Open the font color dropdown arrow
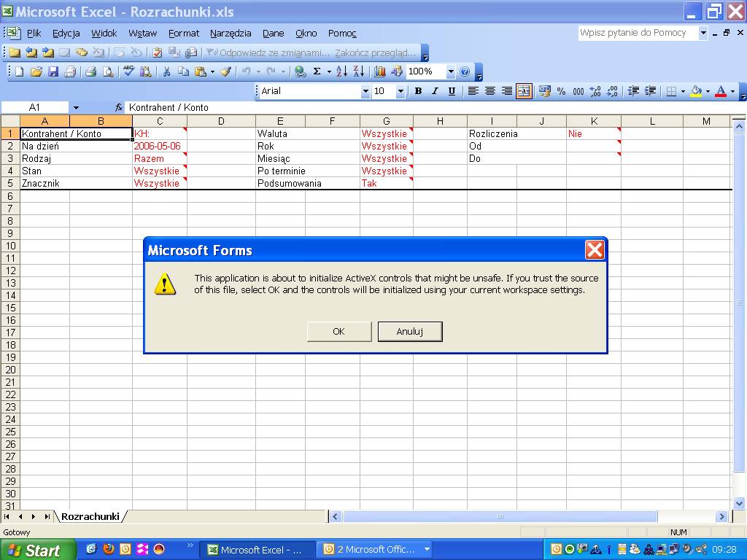The width and height of the screenshot is (747, 560). pyautogui.click(x=732, y=91)
